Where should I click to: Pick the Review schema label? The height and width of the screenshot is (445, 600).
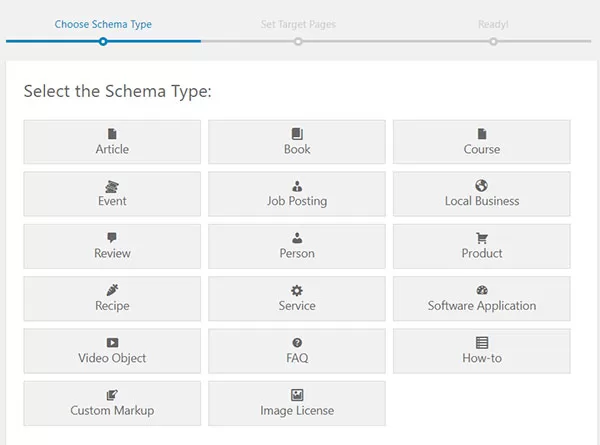[x=112, y=253]
